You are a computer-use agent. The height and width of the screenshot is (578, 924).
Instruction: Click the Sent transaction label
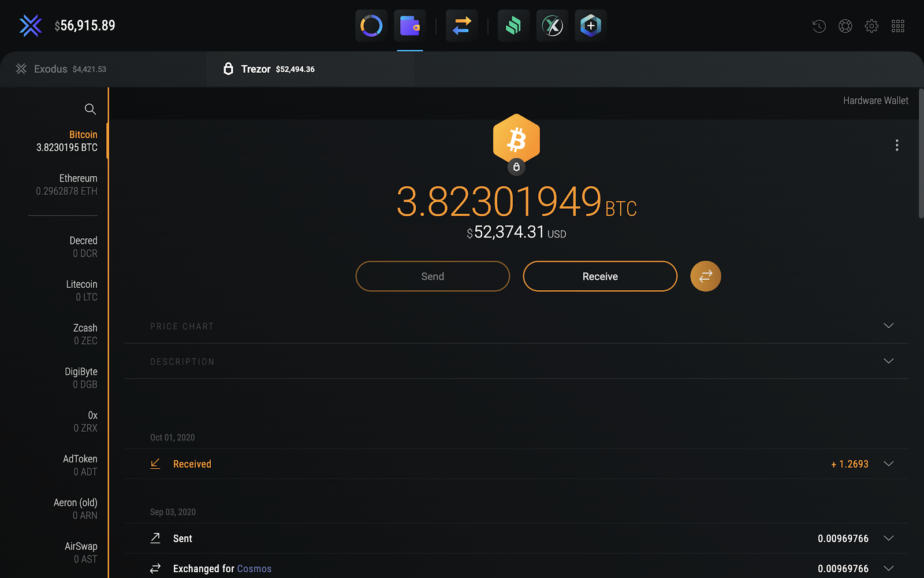[x=182, y=539]
